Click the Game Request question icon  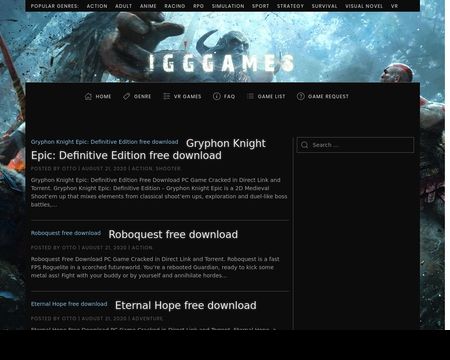tap(301, 96)
